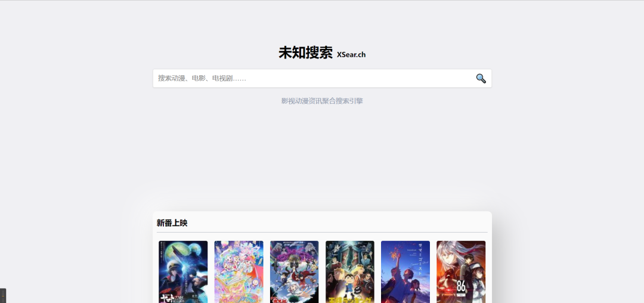Image resolution: width=644 pixels, height=303 pixels.
Task: Click the small dark widget at bottom-left edge
Action: tap(3, 296)
